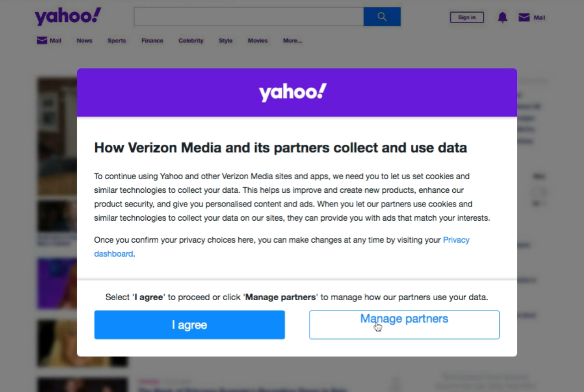Open the News section
Image resolution: width=584 pixels, height=392 pixels.
pos(84,41)
